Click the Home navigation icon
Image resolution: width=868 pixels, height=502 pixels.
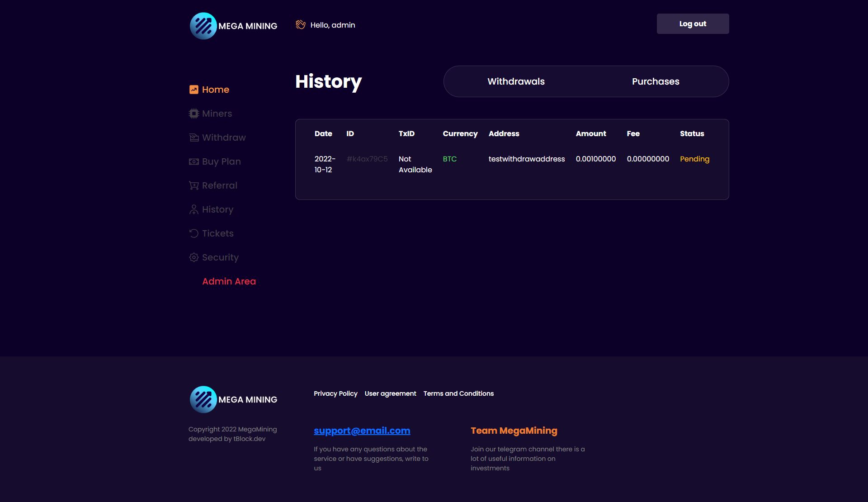point(193,90)
